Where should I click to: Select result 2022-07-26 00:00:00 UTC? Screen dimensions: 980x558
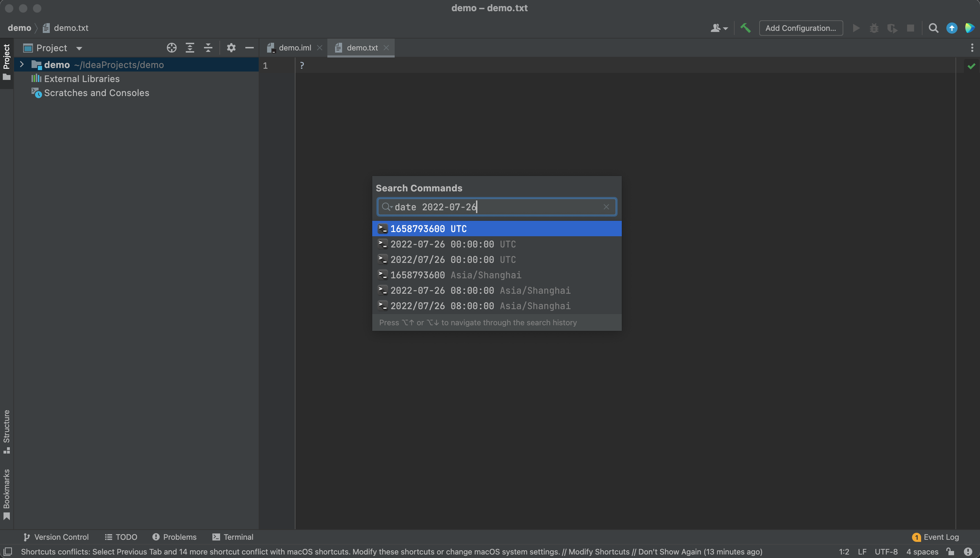[497, 244]
